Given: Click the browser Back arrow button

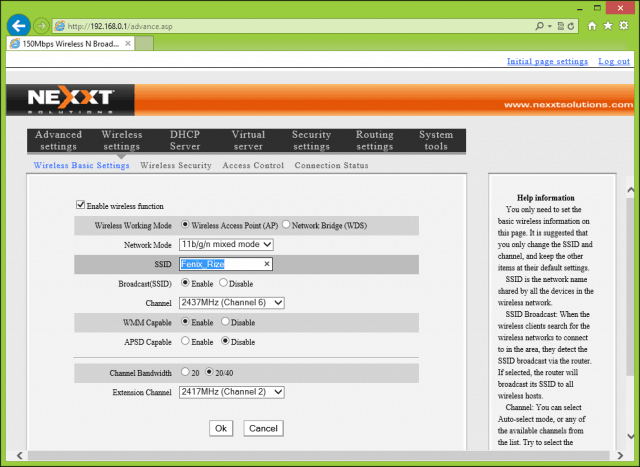Looking at the screenshot, I should pos(19,26).
